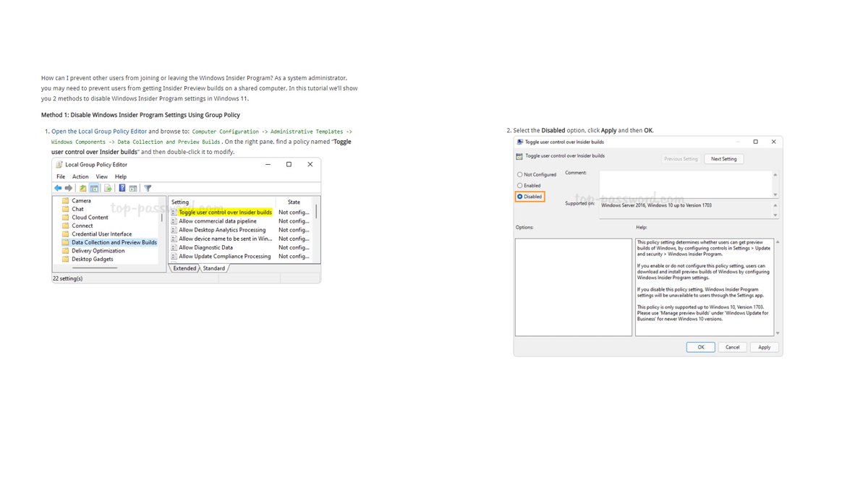The width and height of the screenshot is (868, 491).
Task: Click the Next Setting button
Action: pyautogui.click(x=724, y=158)
